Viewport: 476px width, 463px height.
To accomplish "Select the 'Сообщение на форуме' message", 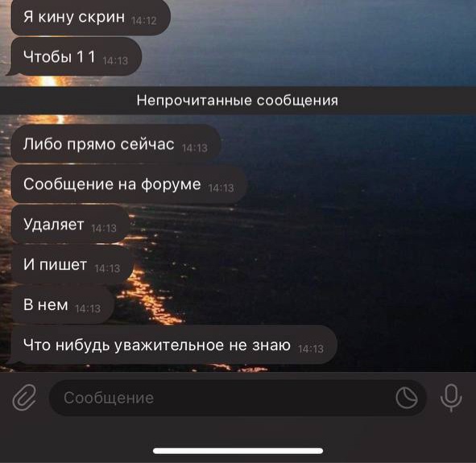I will tap(129, 184).
